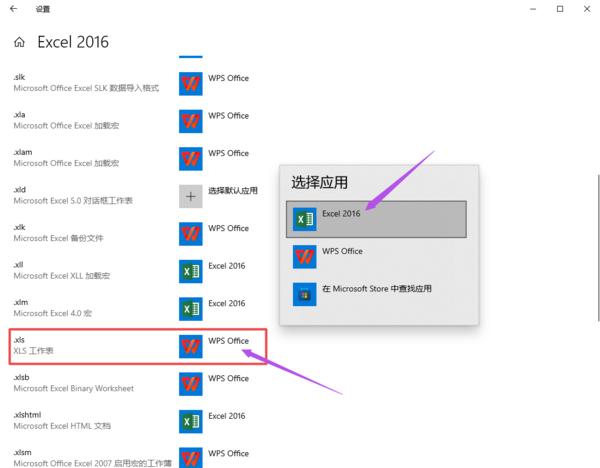Click WPS Office label for .xlsm
Viewport: 600px width, 468px height.
tap(228, 453)
